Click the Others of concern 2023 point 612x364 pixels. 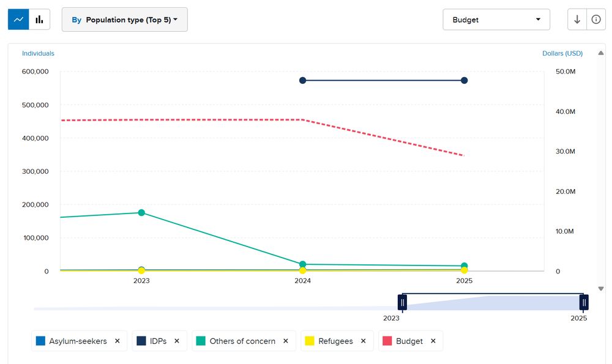point(141,213)
